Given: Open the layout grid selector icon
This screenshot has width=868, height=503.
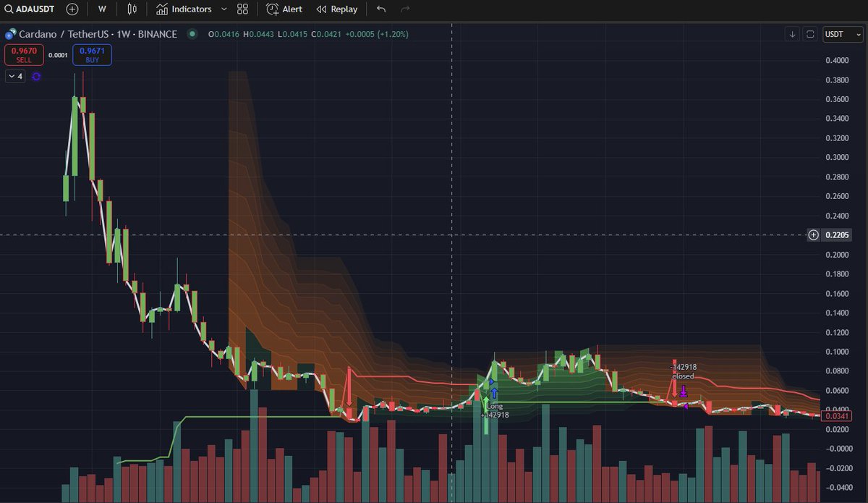Looking at the screenshot, I should 242,9.
